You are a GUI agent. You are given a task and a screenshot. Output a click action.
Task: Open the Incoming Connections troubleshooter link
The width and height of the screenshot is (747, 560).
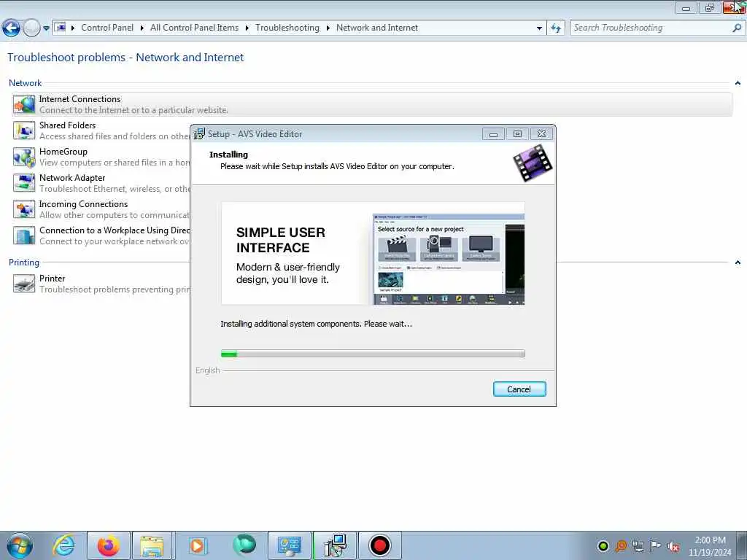83,204
